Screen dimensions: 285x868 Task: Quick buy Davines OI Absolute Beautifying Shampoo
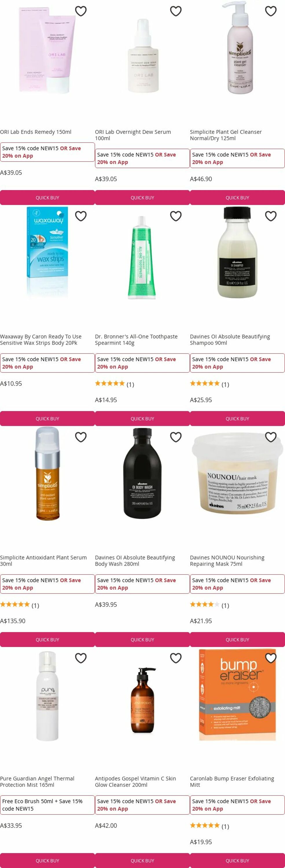pyautogui.click(x=238, y=418)
